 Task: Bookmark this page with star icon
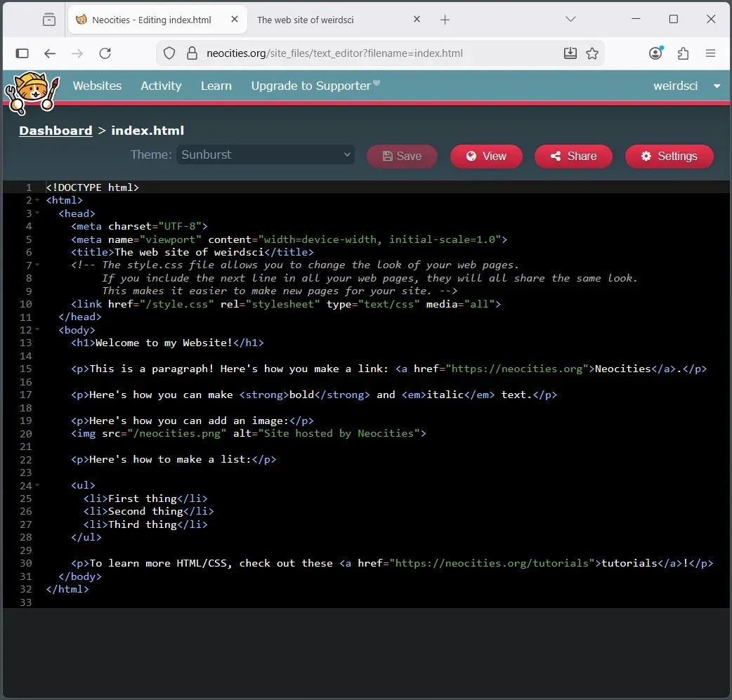tap(592, 53)
